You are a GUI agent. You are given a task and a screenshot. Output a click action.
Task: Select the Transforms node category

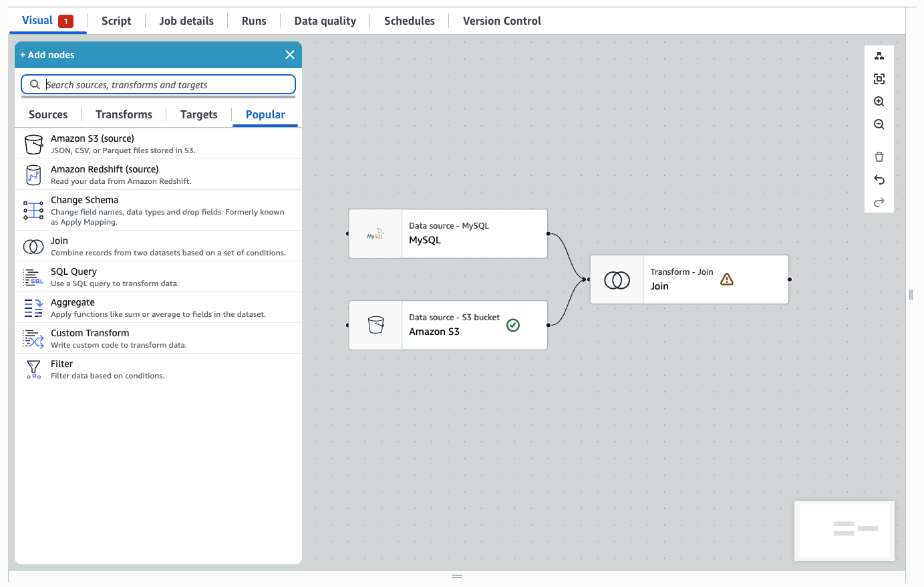click(x=124, y=114)
